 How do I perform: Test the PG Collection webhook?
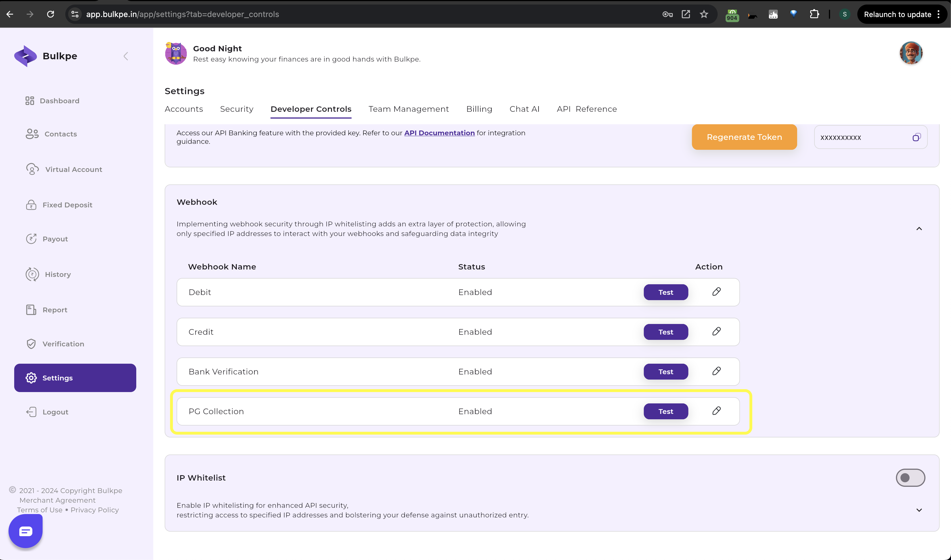(666, 411)
